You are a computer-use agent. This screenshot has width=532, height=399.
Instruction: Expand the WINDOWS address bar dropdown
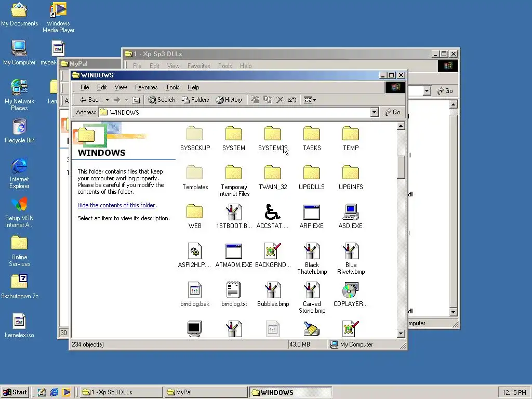(x=374, y=112)
